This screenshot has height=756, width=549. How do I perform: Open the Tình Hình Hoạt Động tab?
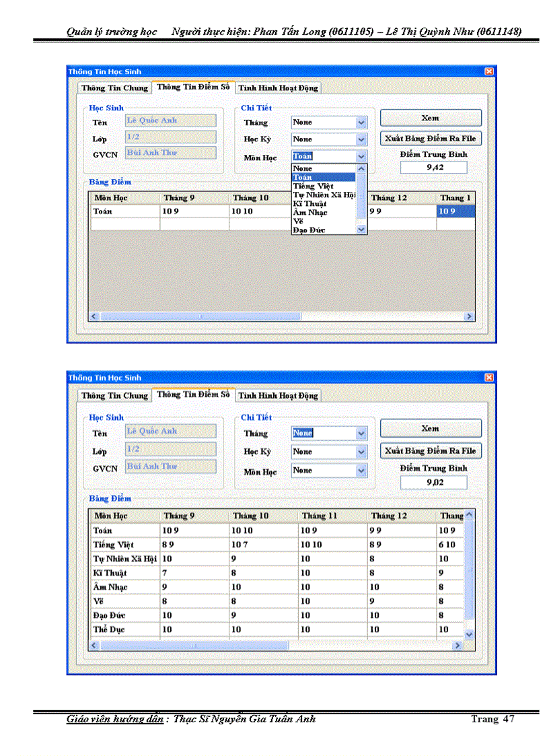point(278,88)
